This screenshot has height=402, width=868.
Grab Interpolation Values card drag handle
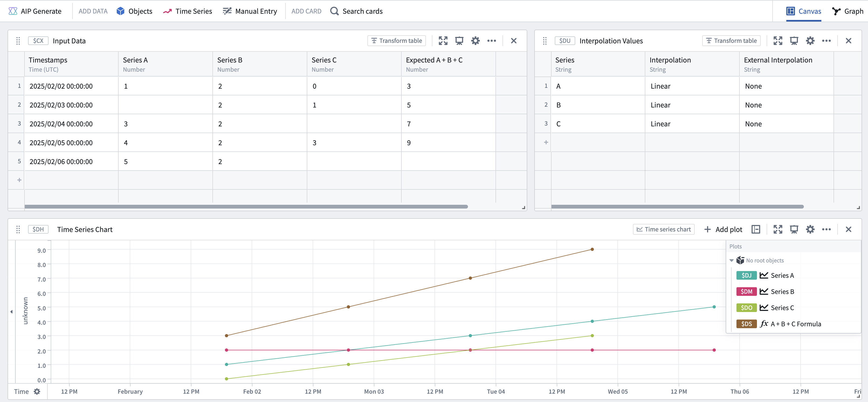click(x=545, y=41)
